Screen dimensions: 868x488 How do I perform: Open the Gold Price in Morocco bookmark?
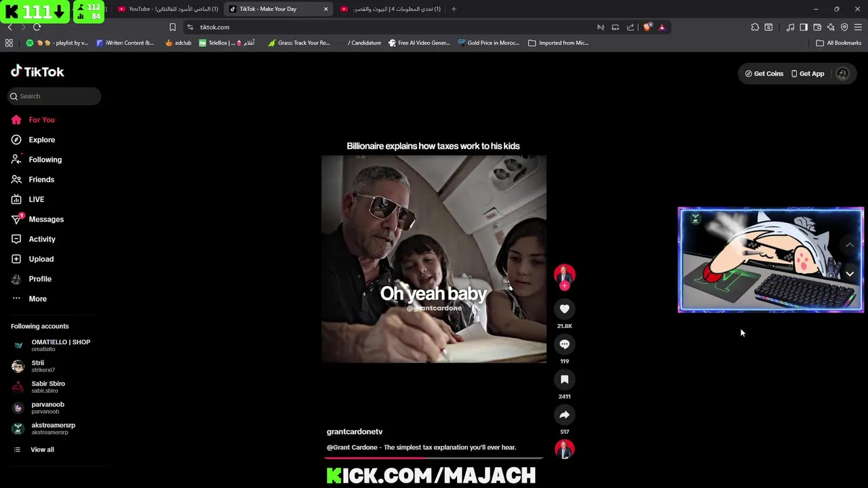point(489,43)
